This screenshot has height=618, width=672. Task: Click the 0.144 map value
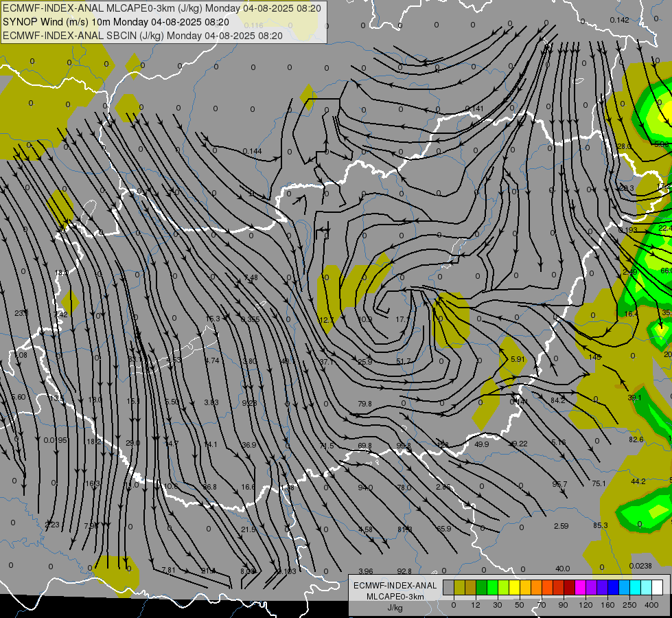coord(252,151)
